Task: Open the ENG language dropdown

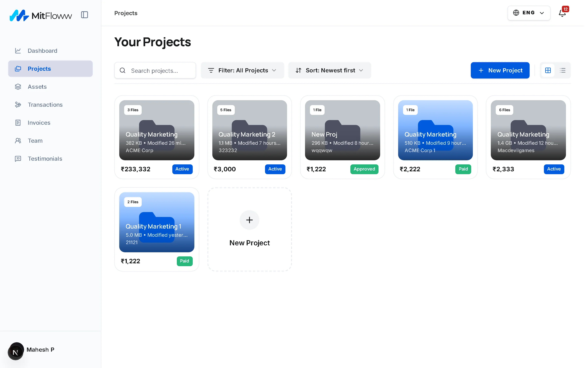Action: 529,13
